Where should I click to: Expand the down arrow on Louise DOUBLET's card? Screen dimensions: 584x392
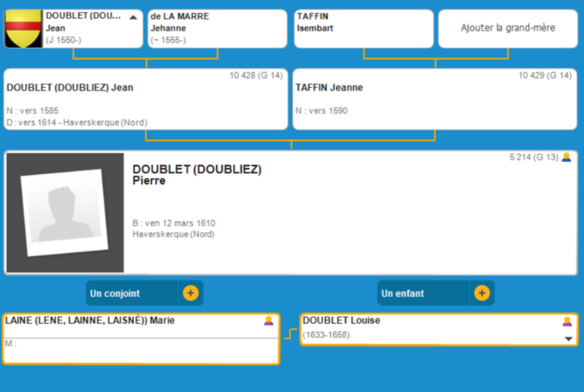click(568, 339)
